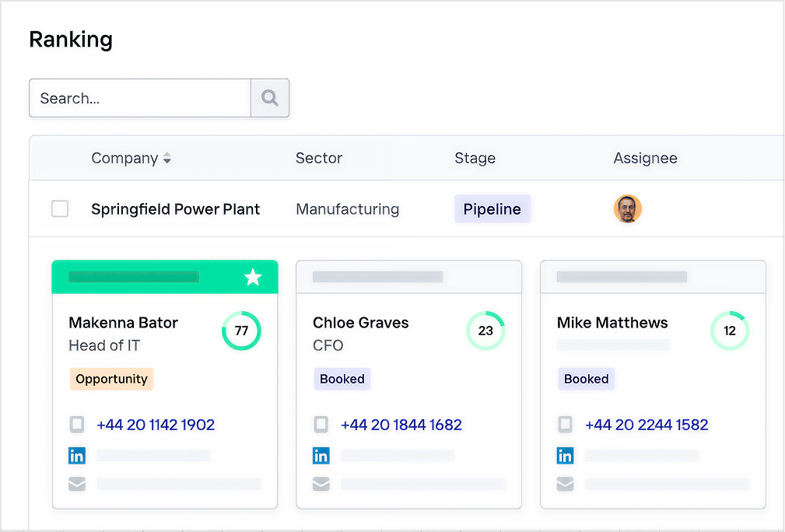Click the assignee avatar on Springfield Power Plant

click(x=628, y=208)
